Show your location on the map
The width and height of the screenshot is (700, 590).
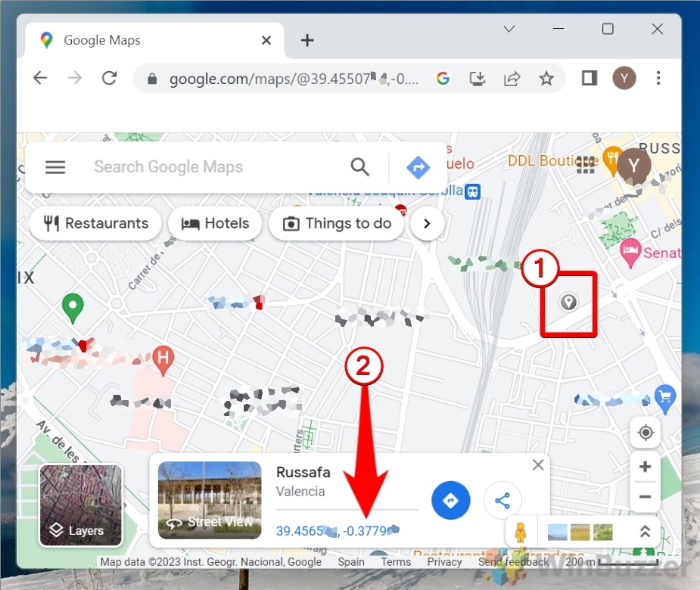point(646,433)
